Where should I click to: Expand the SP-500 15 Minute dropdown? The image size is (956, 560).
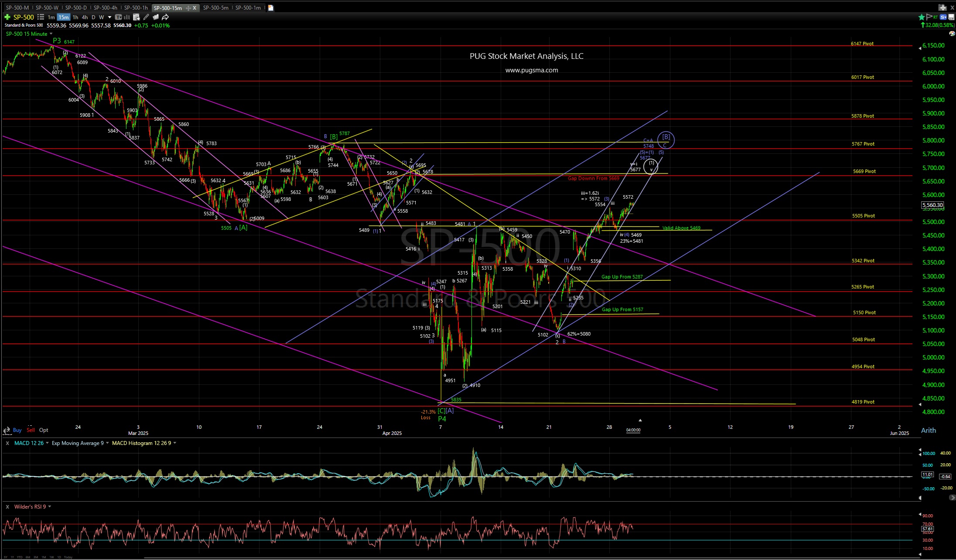(x=51, y=34)
